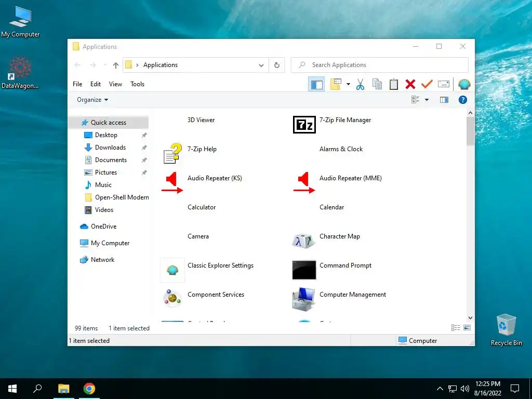532x399 pixels.
Task: Select Videos in the sidebar
Action: pyautogui.click(x=104, y=210)
